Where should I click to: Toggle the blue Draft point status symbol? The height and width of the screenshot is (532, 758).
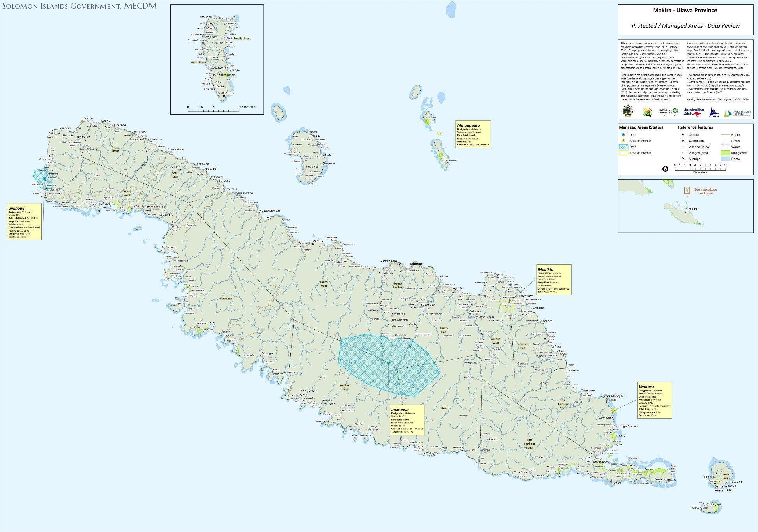pos(623,135)
